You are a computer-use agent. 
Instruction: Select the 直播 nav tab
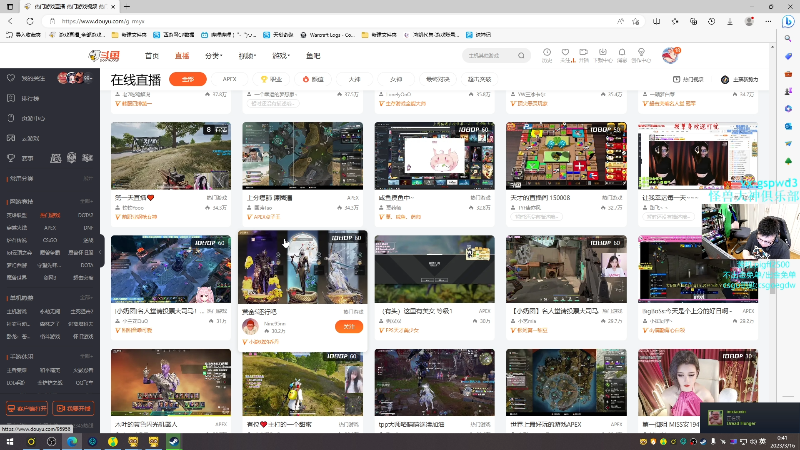[182, 56]
